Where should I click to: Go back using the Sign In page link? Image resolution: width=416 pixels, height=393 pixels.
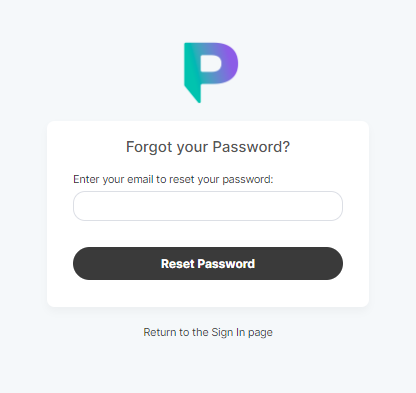click(x=208, y=332)
